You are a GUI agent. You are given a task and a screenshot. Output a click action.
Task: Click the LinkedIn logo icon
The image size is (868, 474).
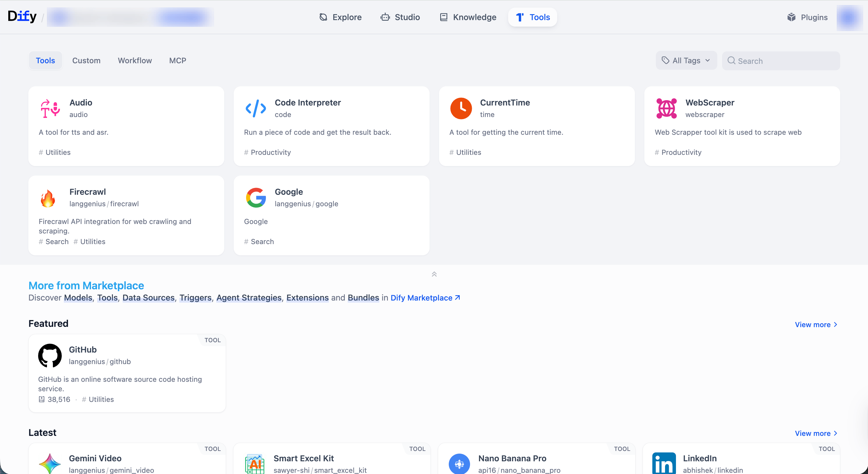[x=664, y=464]
